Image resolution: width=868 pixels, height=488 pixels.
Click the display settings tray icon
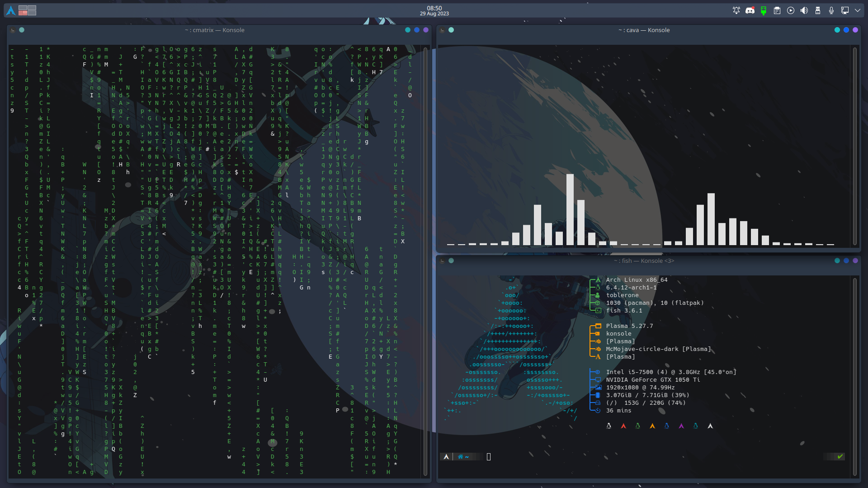(845, 10)
